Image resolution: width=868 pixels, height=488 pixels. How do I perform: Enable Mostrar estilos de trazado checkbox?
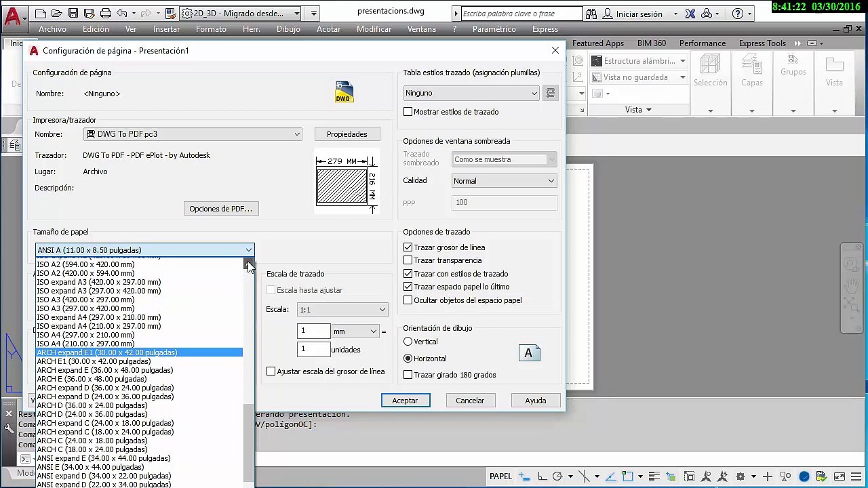(x=408, y=112)
